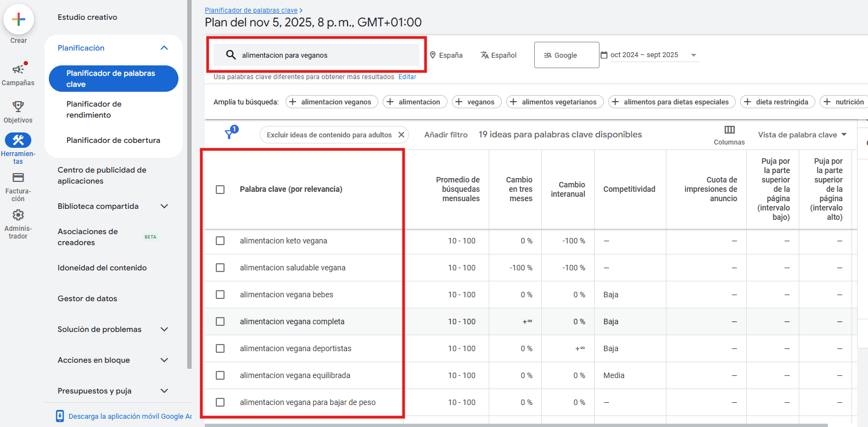Image resolution: width=868 pixels, height=427 pixels.
Task: Click the colorful plus Crear button
Action: [19, 19]
